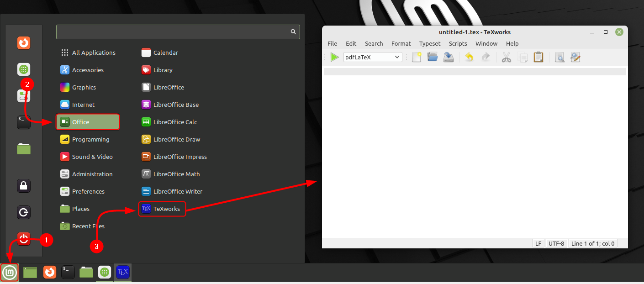Click the UTF-8 encoding indicator
644x284 pixels.
pyautogui.click(x=556, y=243)
